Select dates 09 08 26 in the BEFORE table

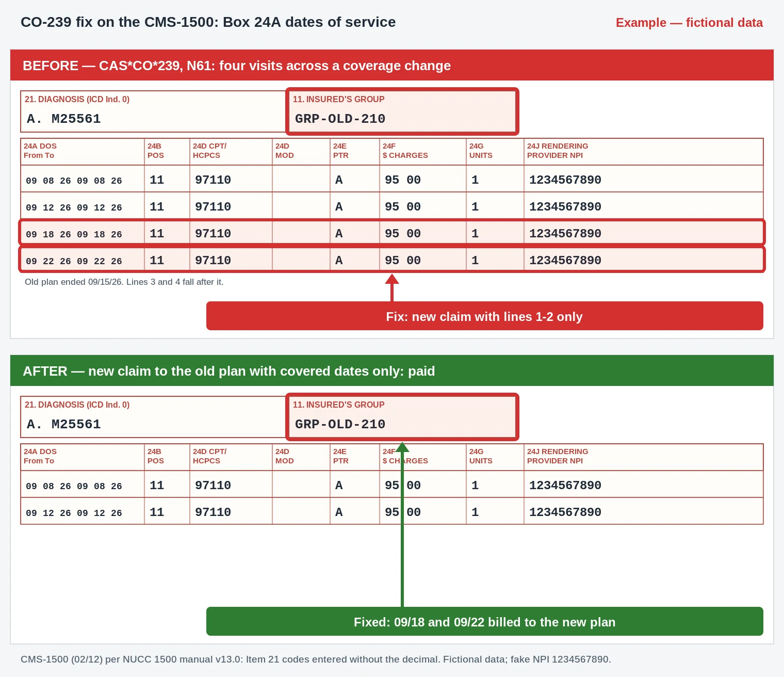pos(74,181)
